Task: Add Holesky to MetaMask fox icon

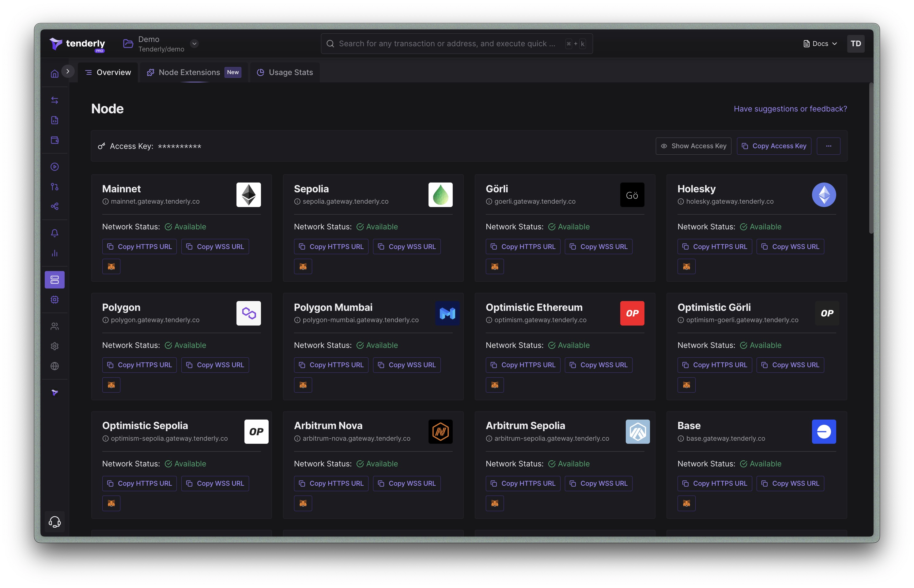Action: click(x=686, y=266)
